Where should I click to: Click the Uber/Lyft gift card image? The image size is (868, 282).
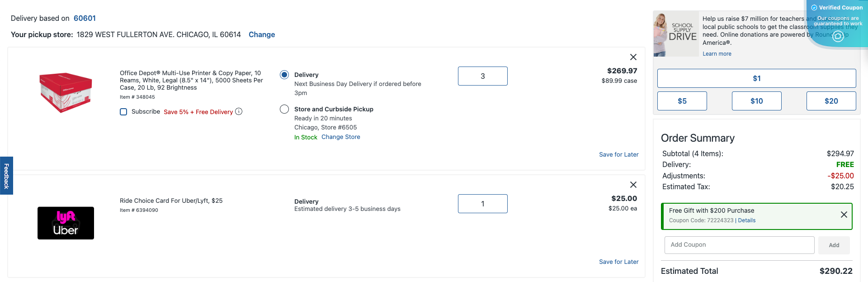click(x=66, y=223)
